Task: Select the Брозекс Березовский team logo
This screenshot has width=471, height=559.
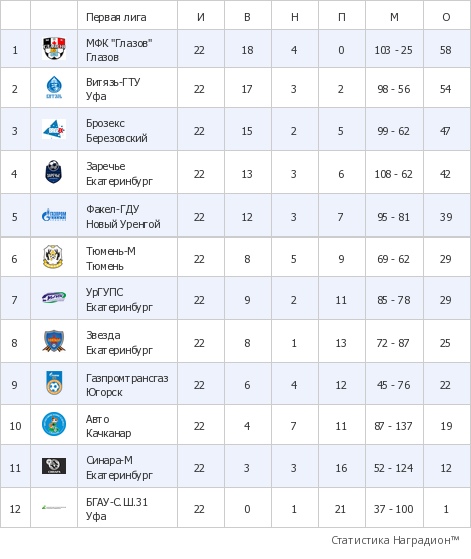Action: pyautogui.click(x=54, y=129)
